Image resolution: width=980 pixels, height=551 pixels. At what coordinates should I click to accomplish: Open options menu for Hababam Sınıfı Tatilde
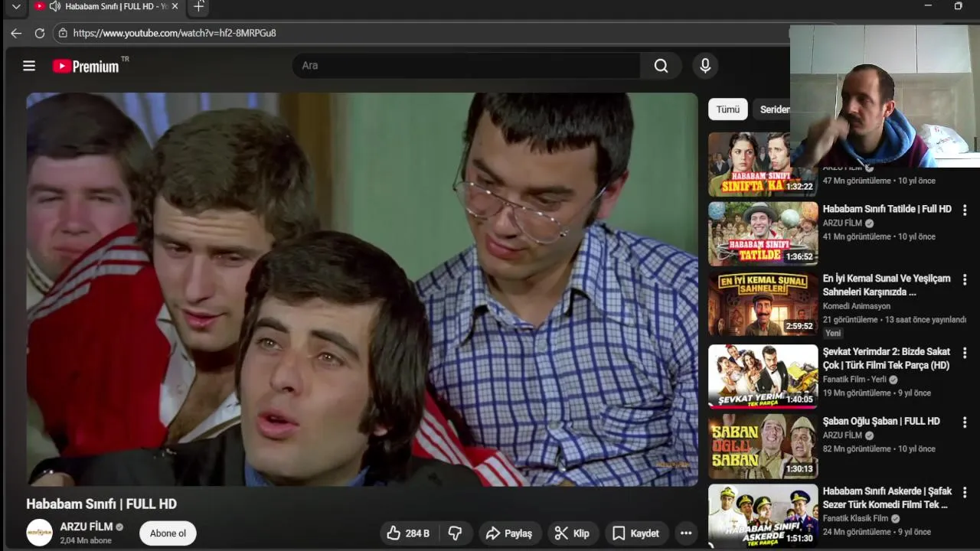click(965, 210)
